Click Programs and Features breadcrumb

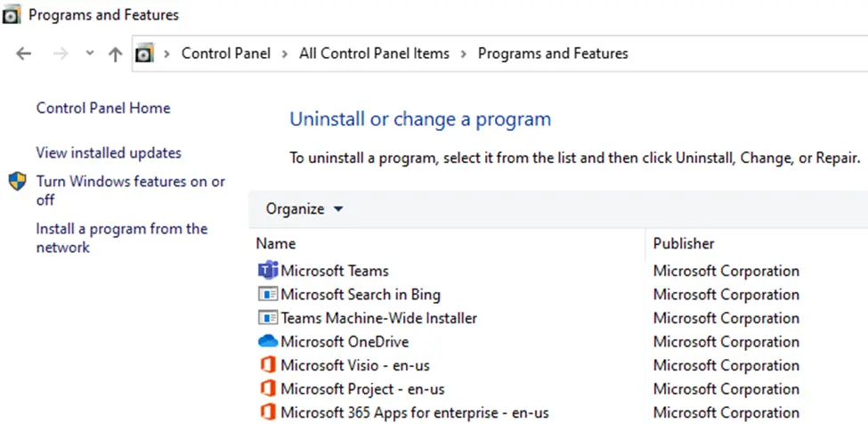click(553, 53)
